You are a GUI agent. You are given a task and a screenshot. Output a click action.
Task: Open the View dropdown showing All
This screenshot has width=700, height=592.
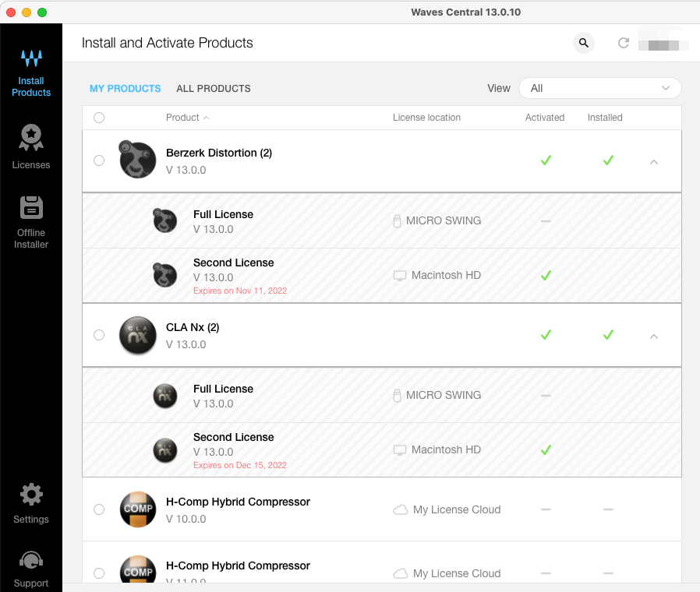click(600, 88)
